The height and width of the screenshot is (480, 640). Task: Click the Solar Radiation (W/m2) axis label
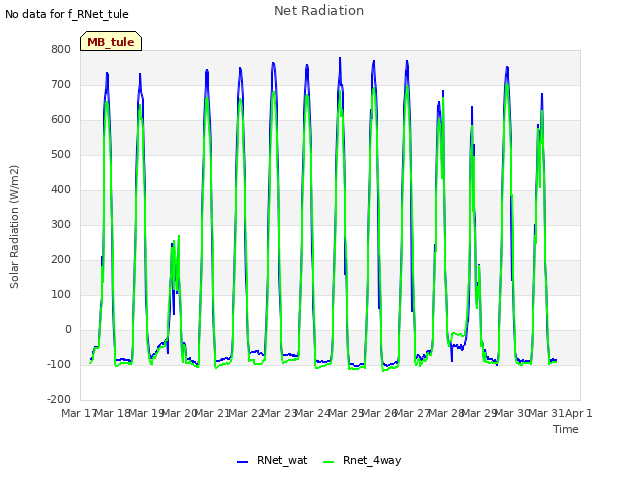[14, 227]
